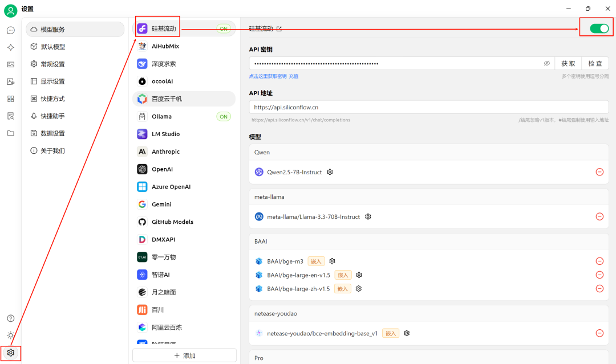This screenshot has width=616, height=364.
Task: Open 快捷助手 settings section
Action: point(75,116)
